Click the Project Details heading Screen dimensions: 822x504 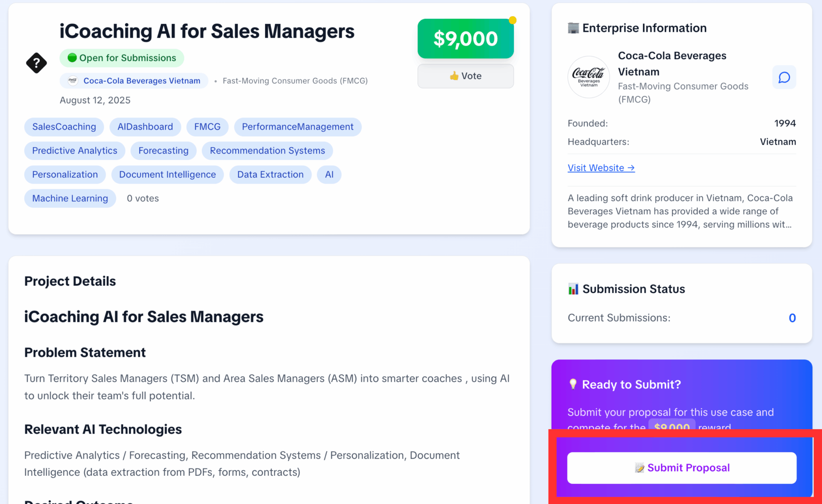(x=70, y=281)
